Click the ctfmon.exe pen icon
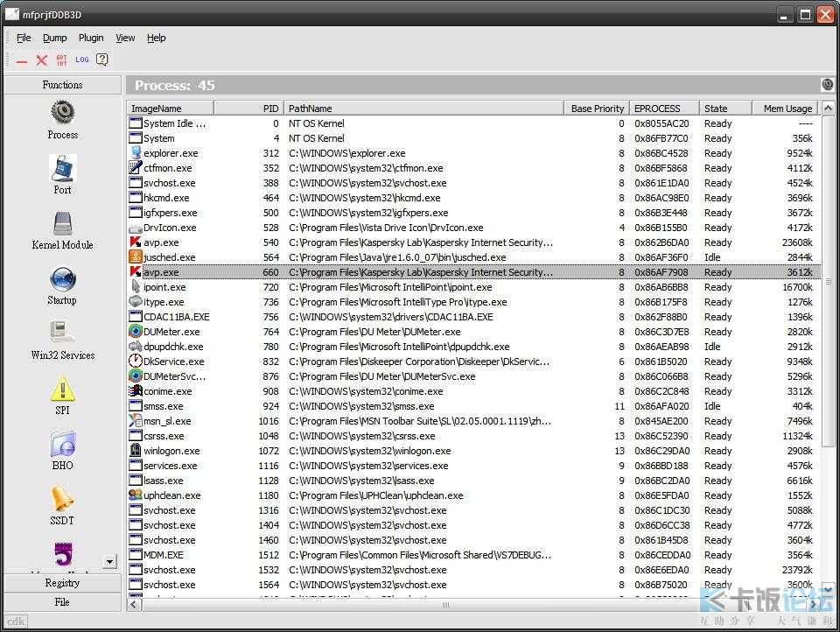Image resolution: width=840 pixels, height=632 pixels. pyautogui.click(x=136, y=168)
